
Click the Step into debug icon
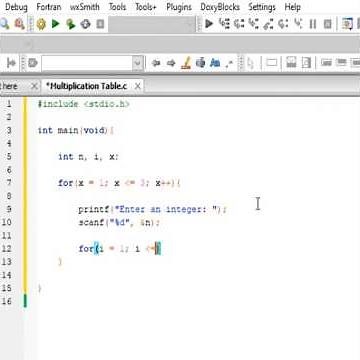[254, 24]
